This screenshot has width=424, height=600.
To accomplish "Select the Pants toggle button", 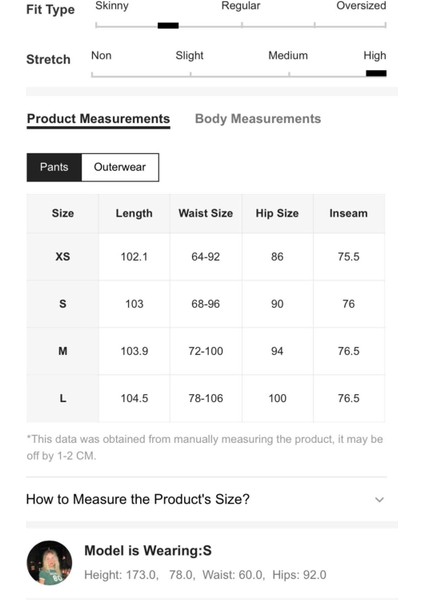I will pos(54,167).
